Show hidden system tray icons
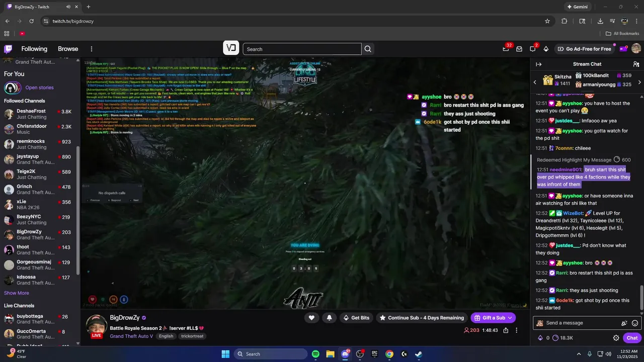 pos(579,354)
